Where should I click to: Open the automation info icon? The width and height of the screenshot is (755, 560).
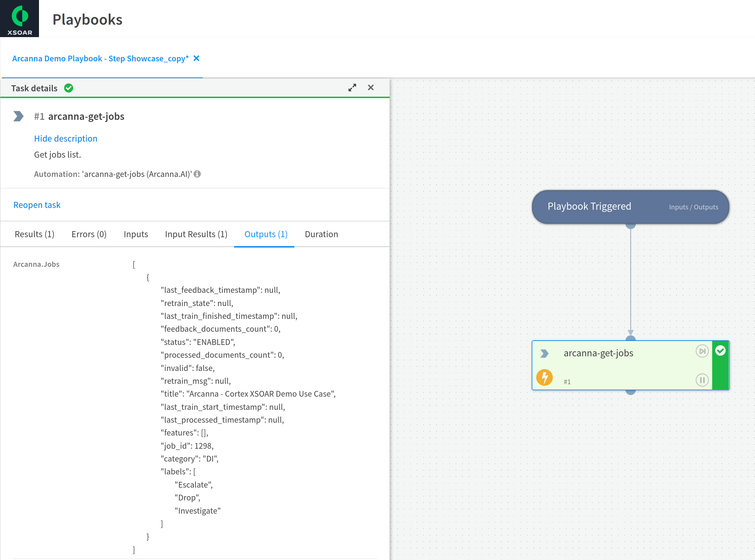pyautogui.click(x=197, y=174)
